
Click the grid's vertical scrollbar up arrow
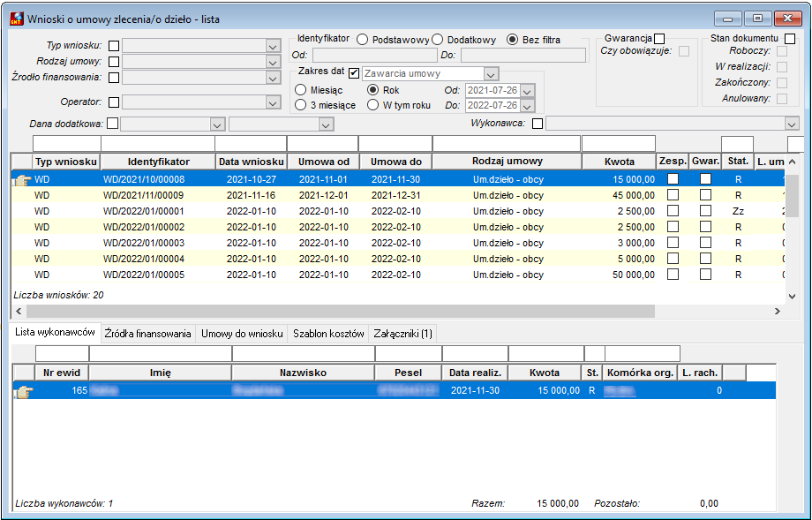click(792, 162)
